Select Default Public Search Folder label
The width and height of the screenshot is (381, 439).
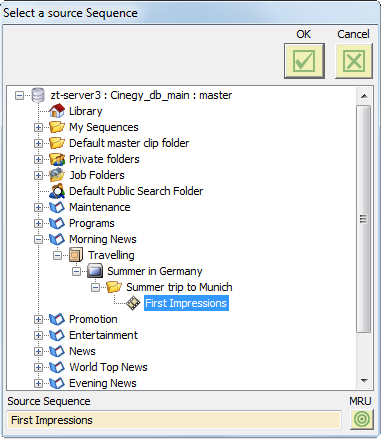tap(136, 191)
